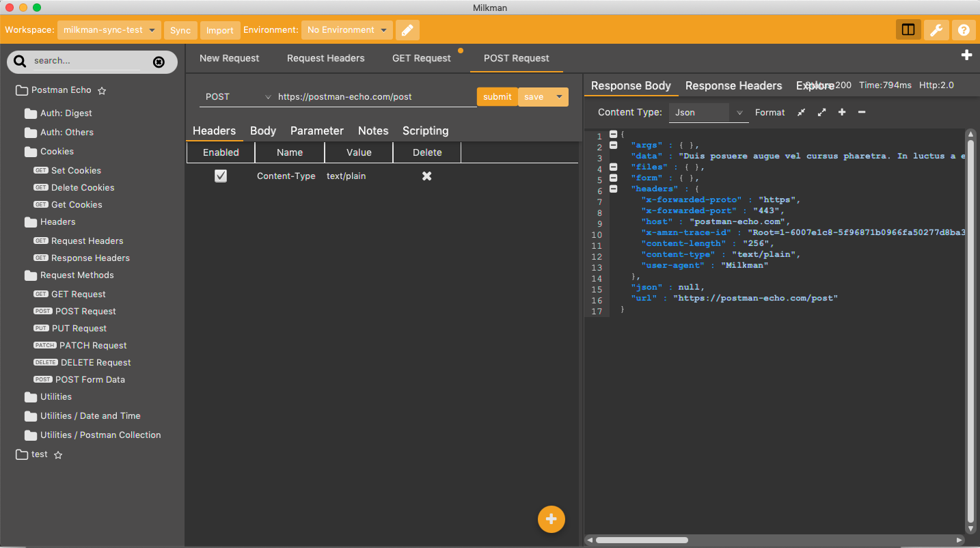Star the Postman Echo collection
980x548 pixels.
[102, 90]
